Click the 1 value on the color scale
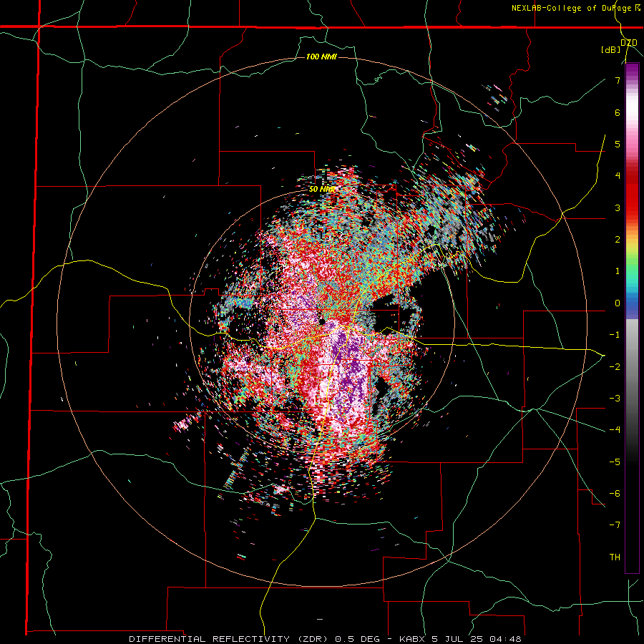The image size is (644, 644). point(618,271)
